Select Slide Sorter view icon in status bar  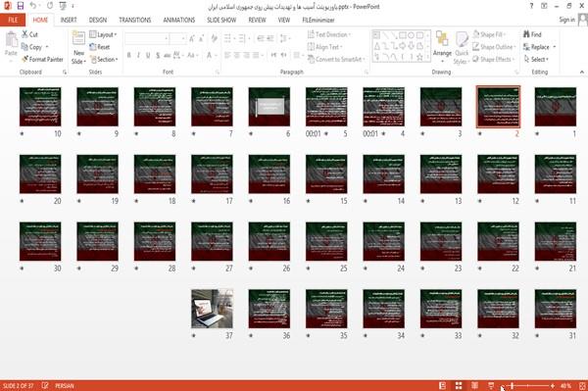point(459,386)
